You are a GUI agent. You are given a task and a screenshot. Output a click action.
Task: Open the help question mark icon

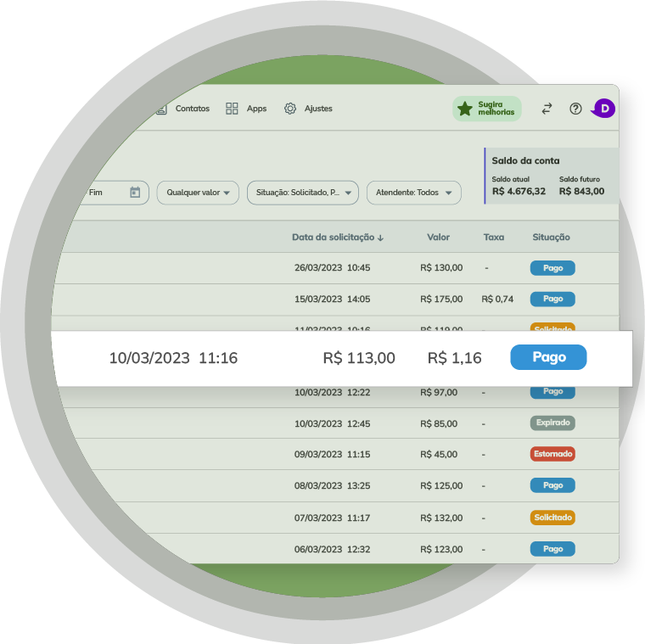575,109
